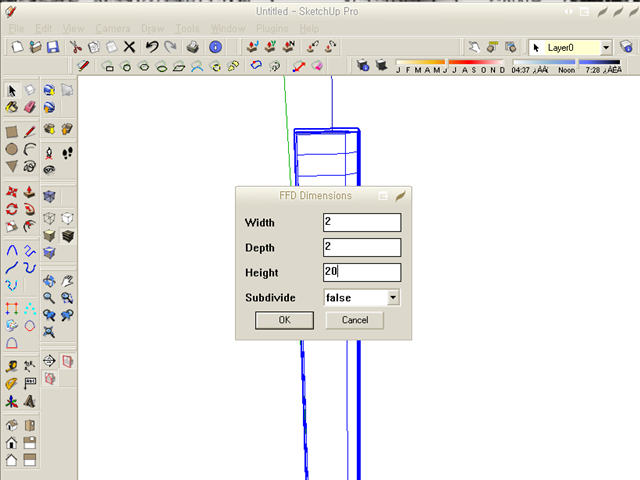
Task: Confirm FFD Dimensions with OK
Action: coord(284,320)
